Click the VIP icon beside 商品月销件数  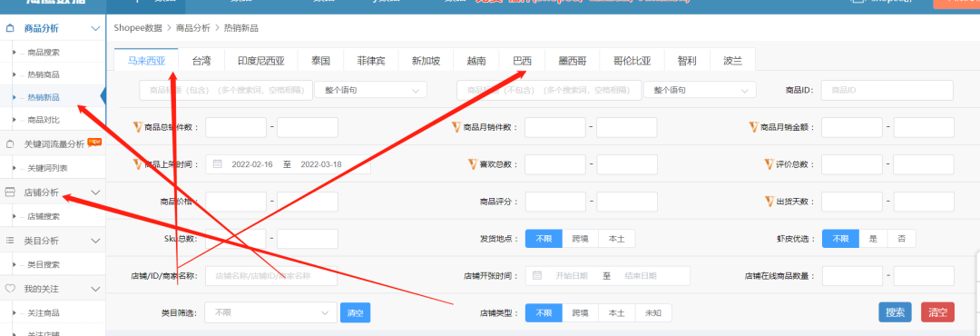(x=456, y=127)
